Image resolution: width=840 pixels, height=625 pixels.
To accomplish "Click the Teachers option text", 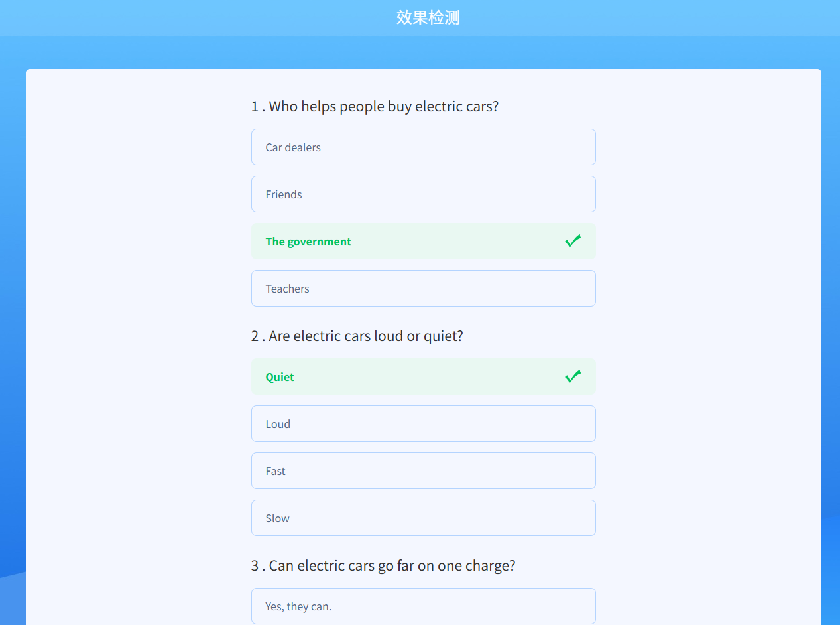I will point(287,289).
